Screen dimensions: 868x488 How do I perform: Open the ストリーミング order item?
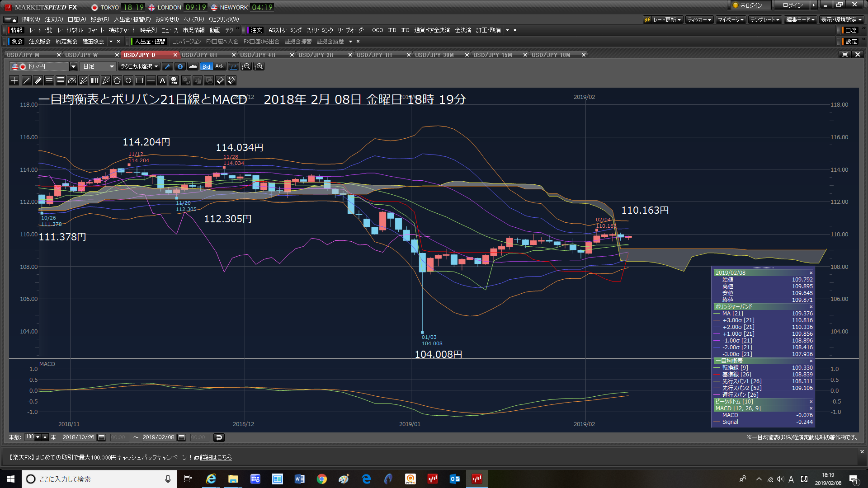click(320, 30)
